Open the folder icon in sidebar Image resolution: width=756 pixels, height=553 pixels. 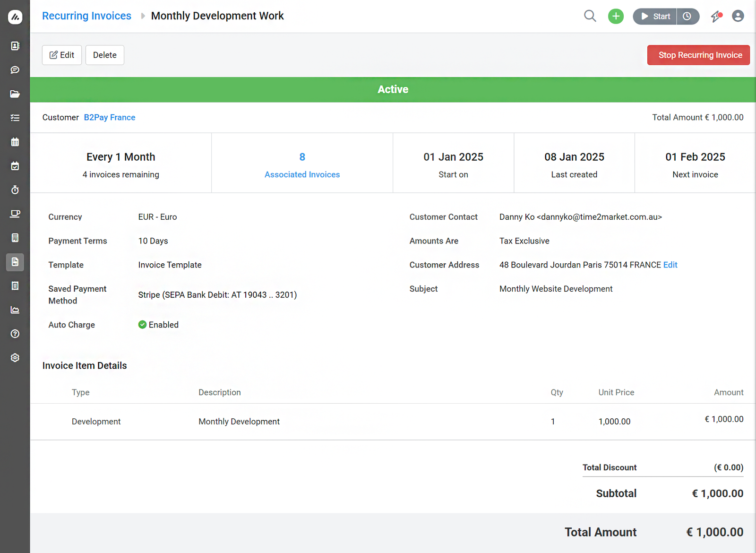15,94
